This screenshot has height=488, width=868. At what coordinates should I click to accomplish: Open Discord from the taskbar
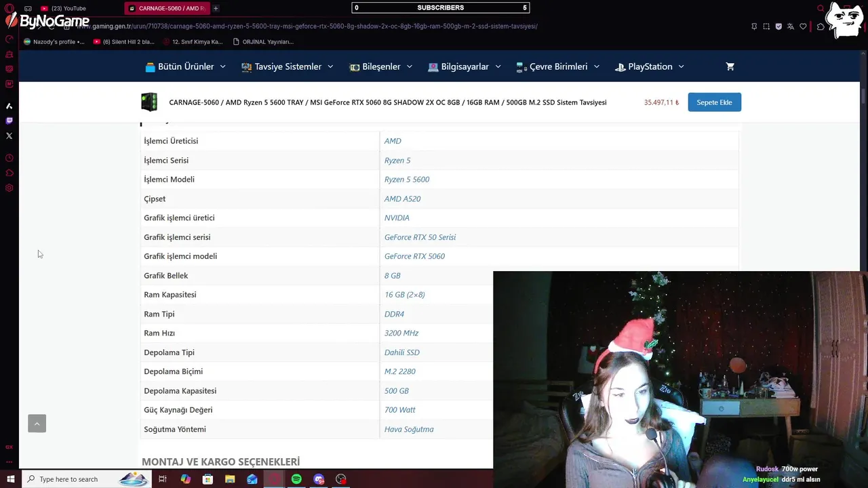(x=319, y=479)
